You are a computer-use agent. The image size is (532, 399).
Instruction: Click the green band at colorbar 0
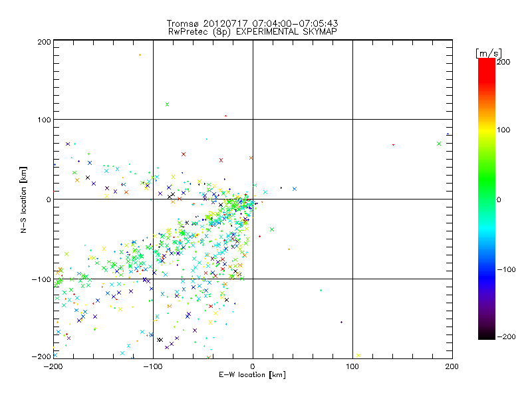point(487,199)
